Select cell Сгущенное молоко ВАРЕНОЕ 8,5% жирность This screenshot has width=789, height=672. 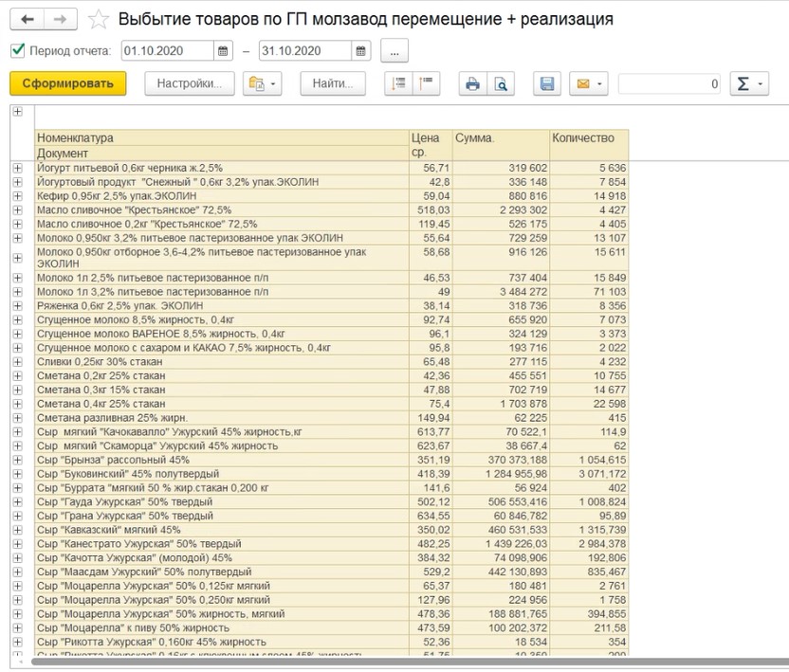pyautogui.click(x=222, y=334)
